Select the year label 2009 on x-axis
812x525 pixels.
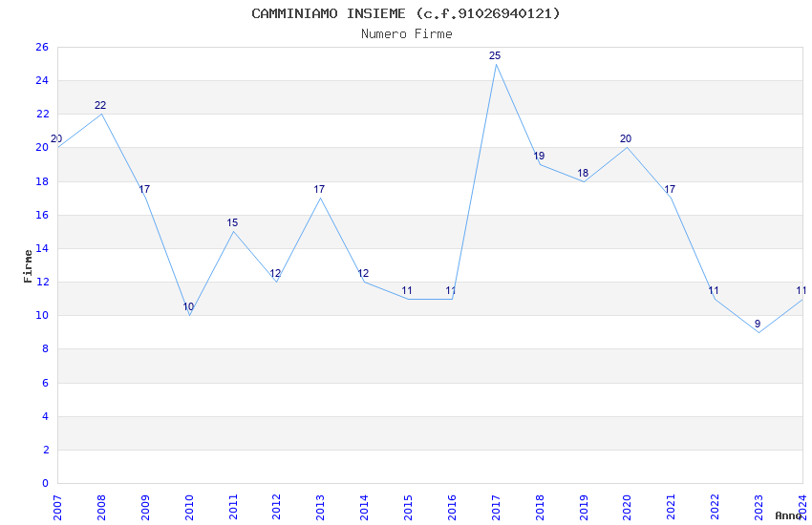(145, 508)
